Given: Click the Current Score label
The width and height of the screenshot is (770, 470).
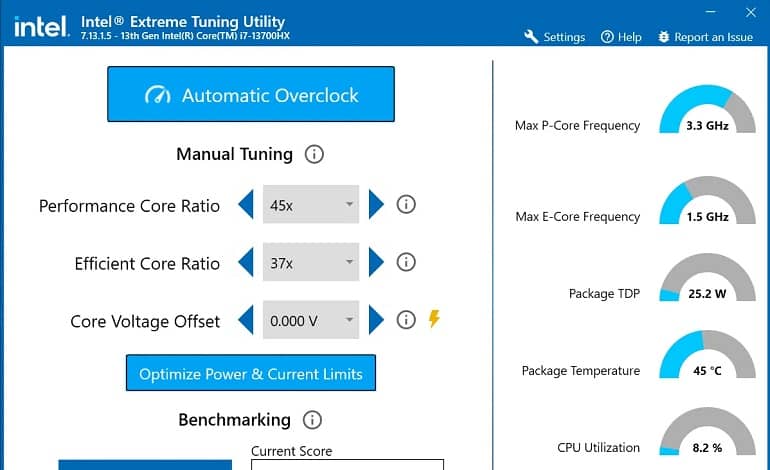Looking at the screenshot, I should (x=291, y=451).
